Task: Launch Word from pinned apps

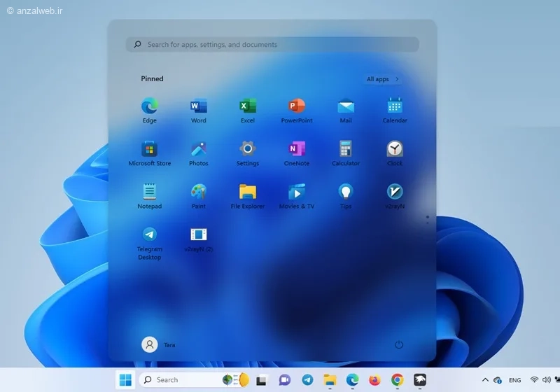Action: (198, 111)
